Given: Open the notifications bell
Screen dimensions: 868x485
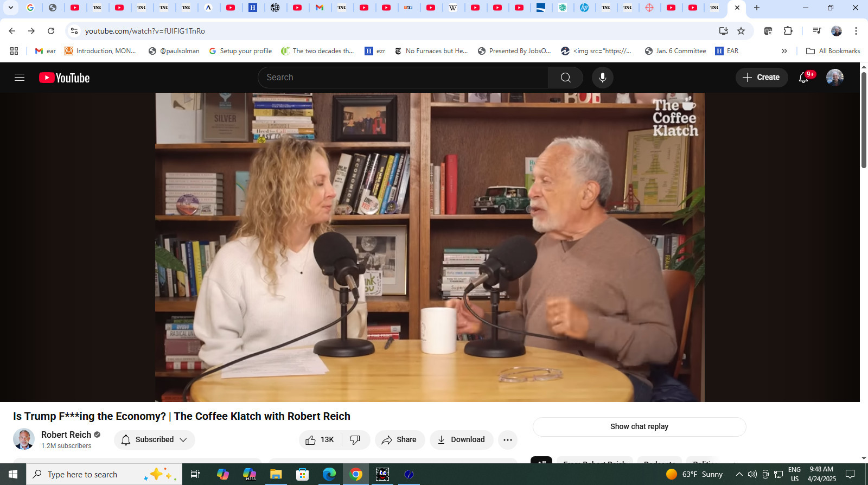Looking at the screenshot, I should (x=803, y=78).
